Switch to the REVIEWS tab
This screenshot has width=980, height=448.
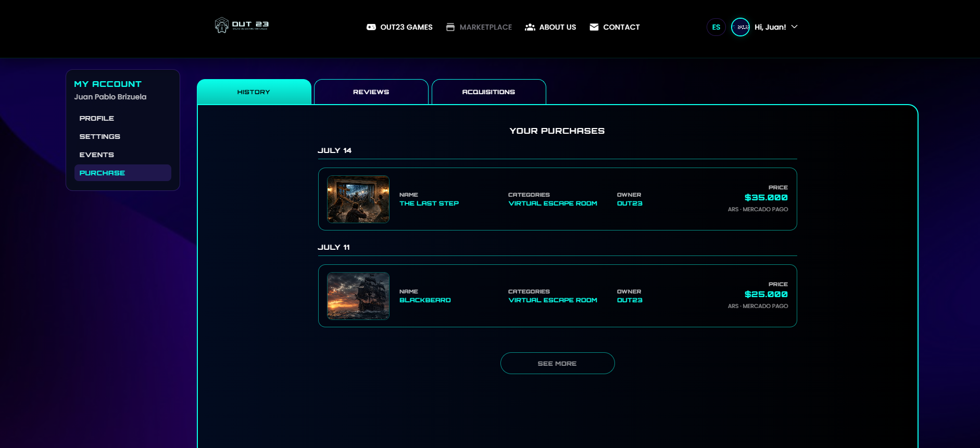(x=371, y=92)
